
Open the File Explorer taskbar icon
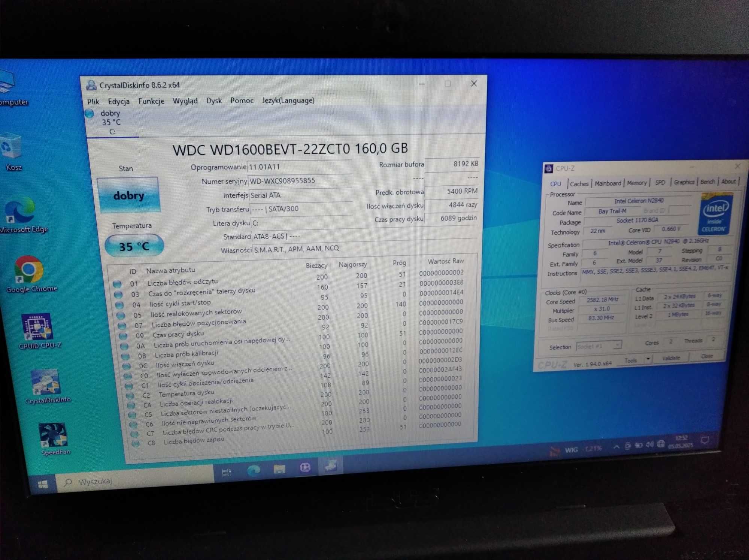279,469
